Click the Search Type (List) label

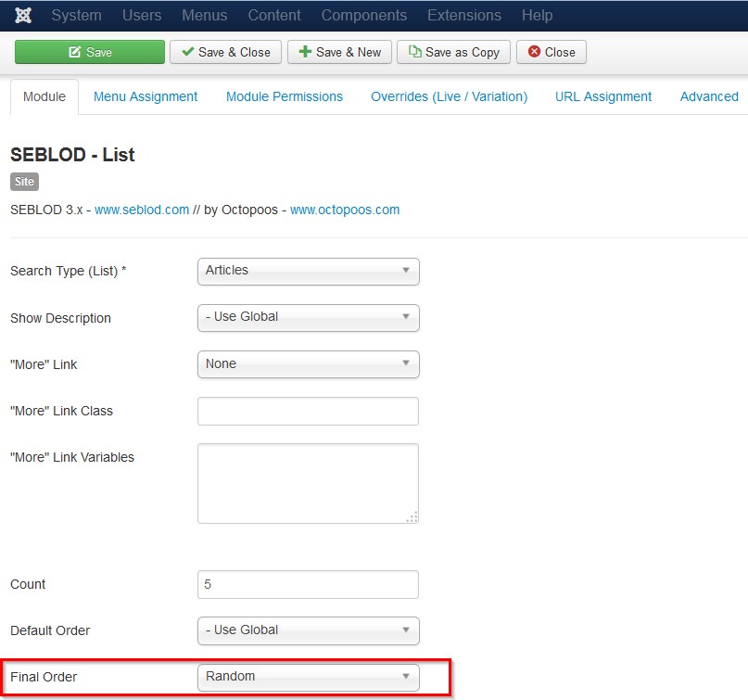tap(69, 271)
